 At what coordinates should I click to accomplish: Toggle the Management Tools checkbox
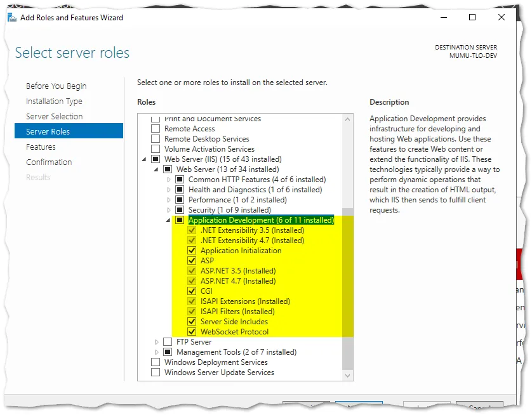168,352
